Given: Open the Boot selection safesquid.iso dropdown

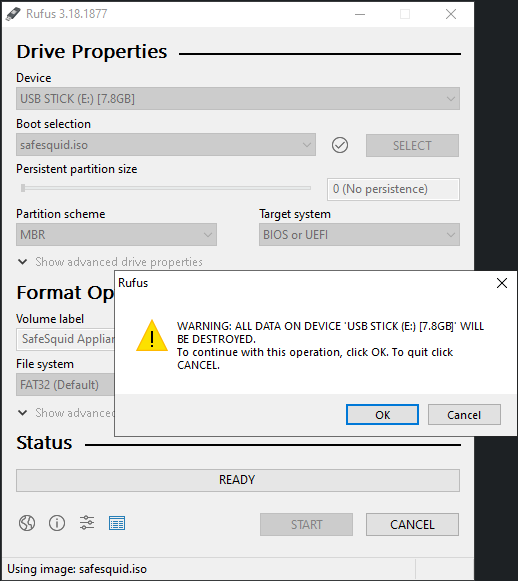Looking at the screenshot, I should (x=166, y=145).
